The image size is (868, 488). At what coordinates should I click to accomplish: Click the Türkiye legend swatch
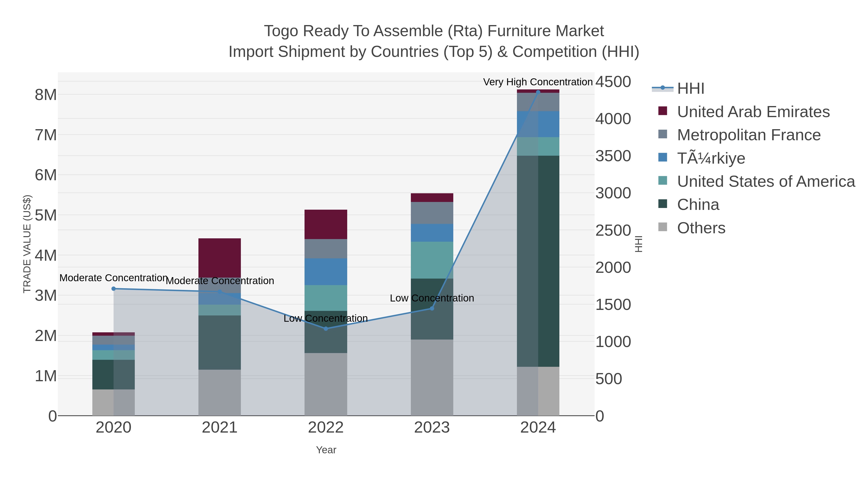(663, 157)
